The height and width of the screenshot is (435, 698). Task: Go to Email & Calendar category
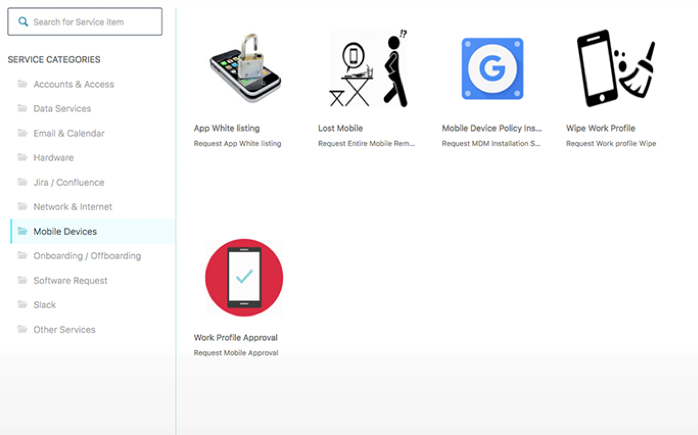pos(69,133)
